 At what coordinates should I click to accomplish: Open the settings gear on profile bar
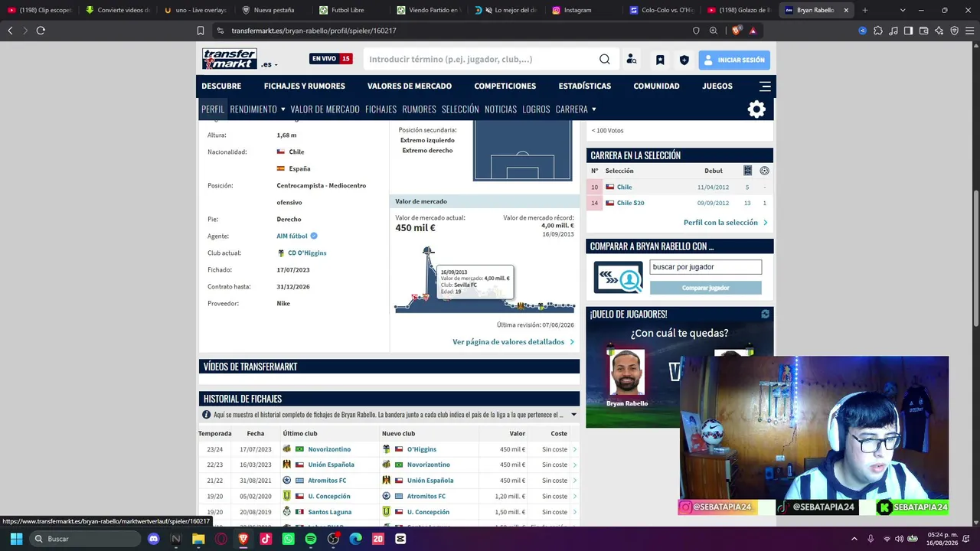click(756, 109)
